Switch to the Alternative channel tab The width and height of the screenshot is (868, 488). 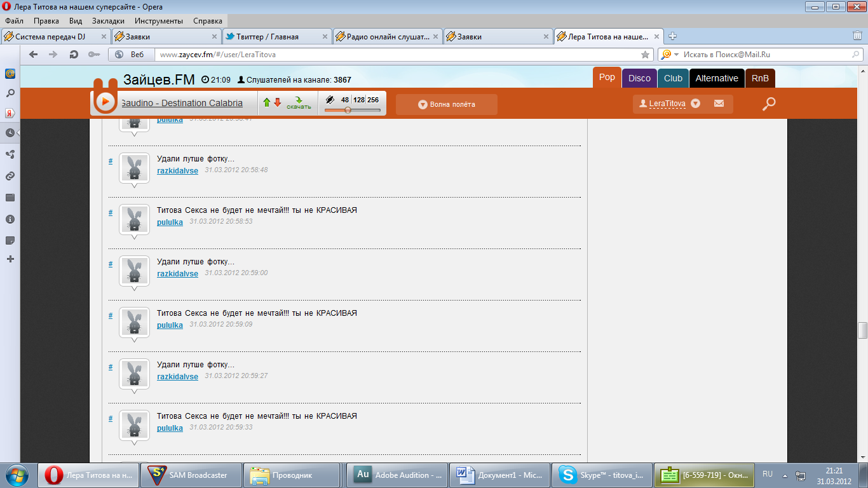pyautogui.click(x=717, y=78)
